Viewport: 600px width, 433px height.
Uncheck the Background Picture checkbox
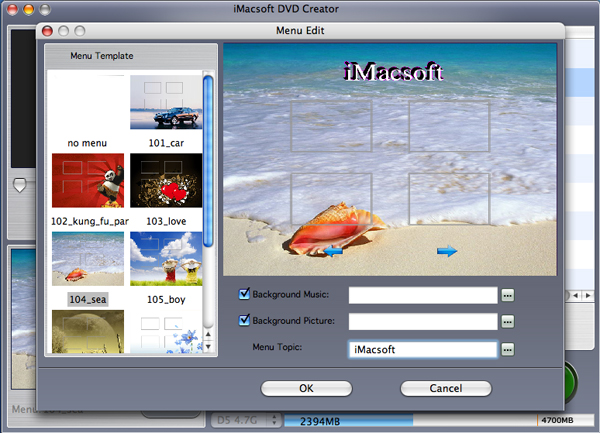point(244,320)
